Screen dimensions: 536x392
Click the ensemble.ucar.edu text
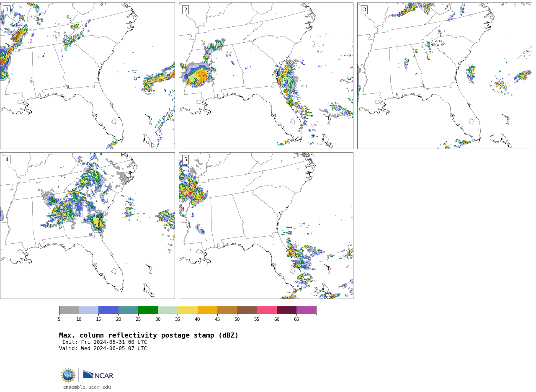click(87, 387)
